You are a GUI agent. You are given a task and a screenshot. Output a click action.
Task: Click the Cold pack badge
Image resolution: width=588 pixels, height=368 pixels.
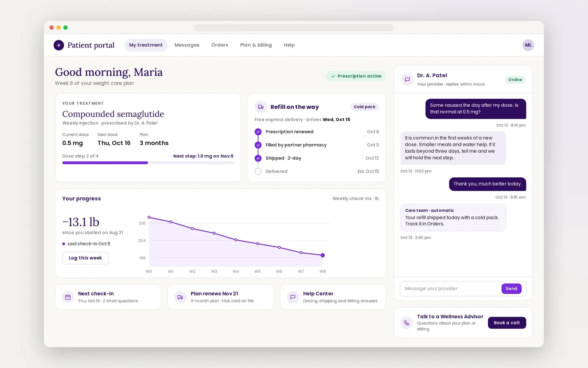[365, 107]
